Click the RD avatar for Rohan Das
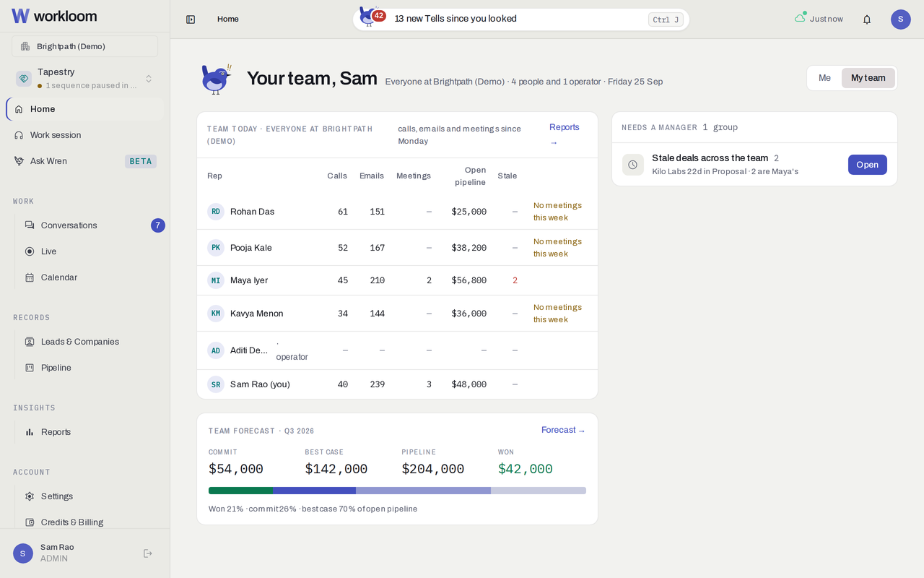Screen dimensions: 924x578 tap(216, 212)
